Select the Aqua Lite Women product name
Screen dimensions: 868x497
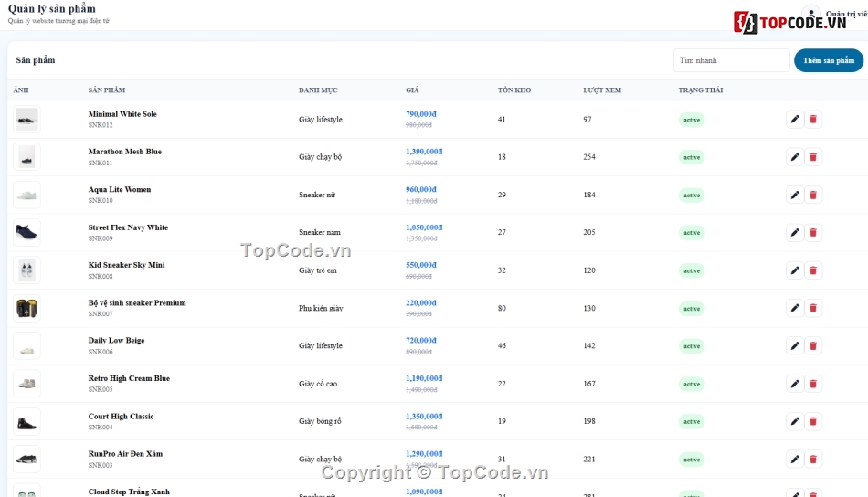tap(119, 189)
